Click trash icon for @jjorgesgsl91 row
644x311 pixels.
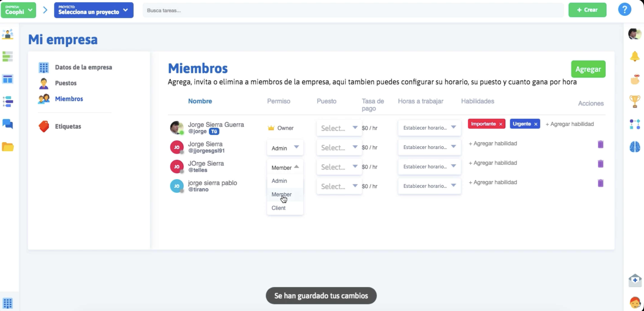(x=600, y=144)
